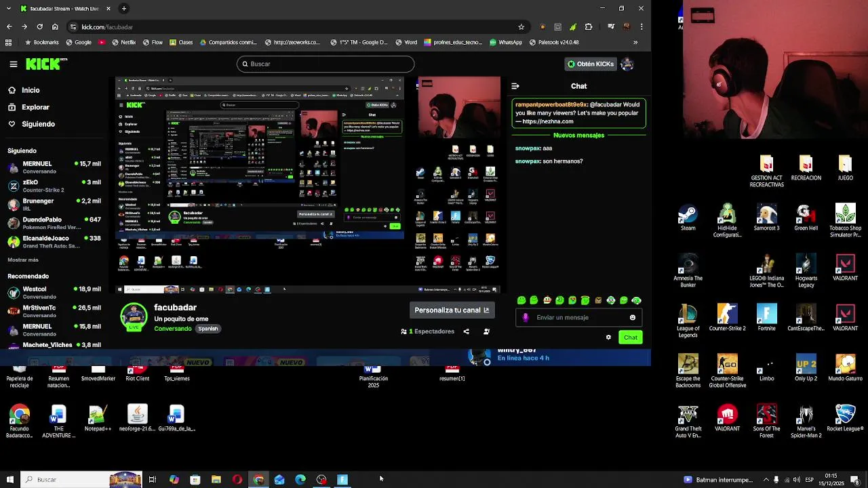Open Riot Client desktop shortcut
The height and width of the screenshot is (488, 868).
coord(137,374)
